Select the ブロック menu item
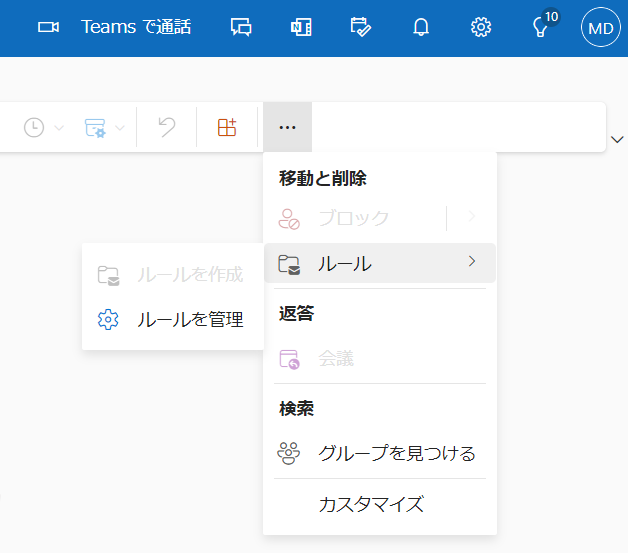628x553 pixels. (x=354, y=219)
